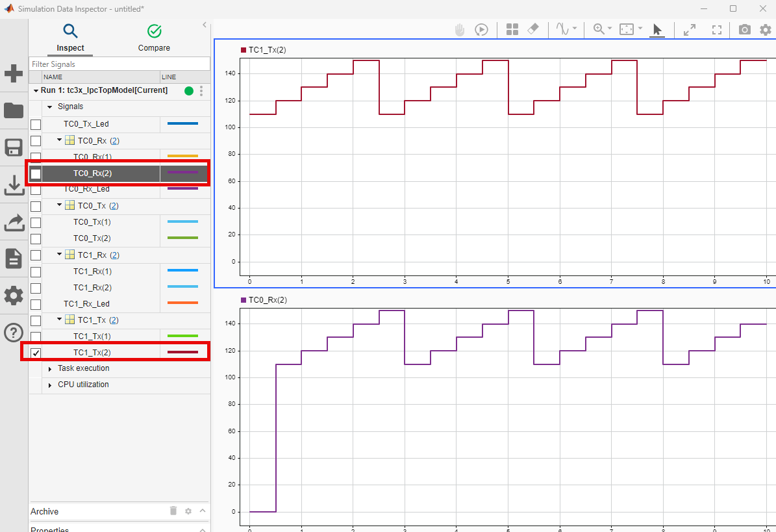Click the TC0_Tx(2) green line color swatch
The image size is (776, 532).
182,238
